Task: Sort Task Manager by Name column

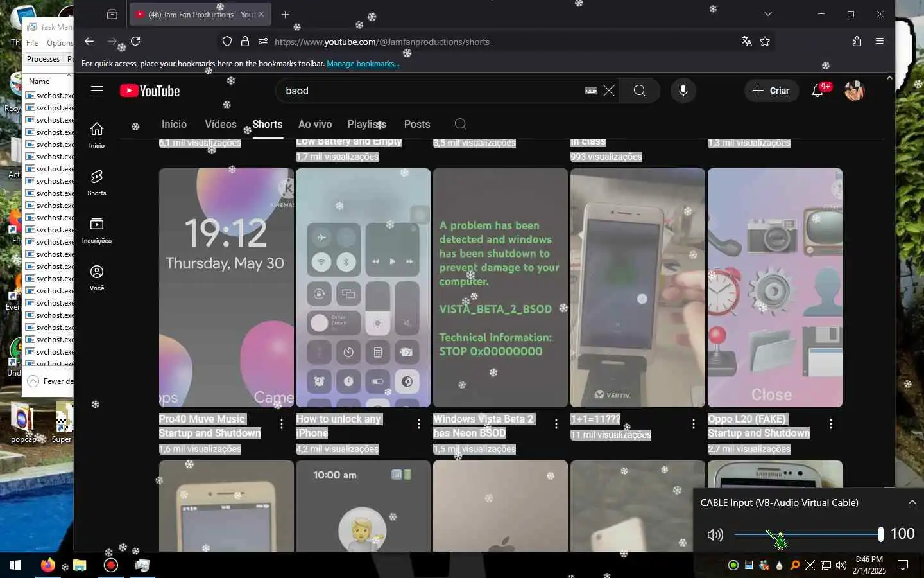Action: (x=39, y=82)
